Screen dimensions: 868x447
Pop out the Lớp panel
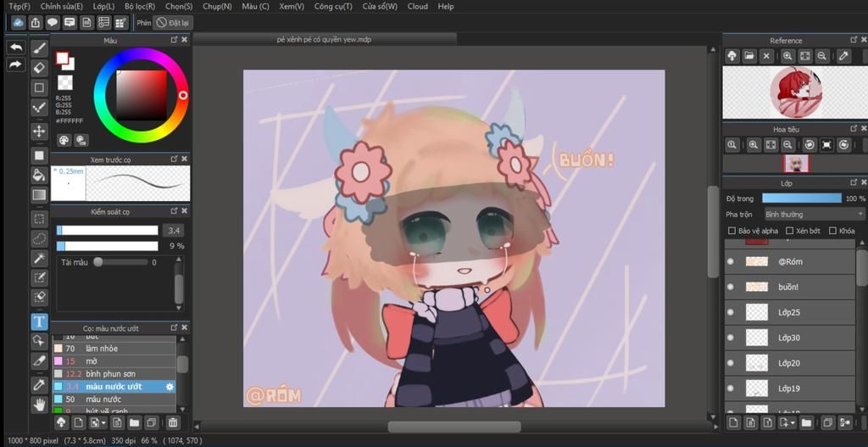(x=854, y=182)
